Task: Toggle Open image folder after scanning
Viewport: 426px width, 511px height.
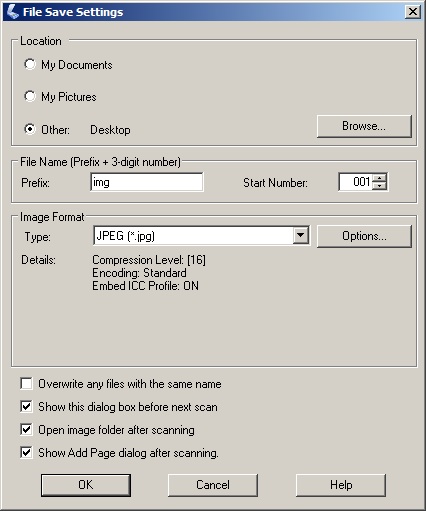Action: (x=26, y=430)
